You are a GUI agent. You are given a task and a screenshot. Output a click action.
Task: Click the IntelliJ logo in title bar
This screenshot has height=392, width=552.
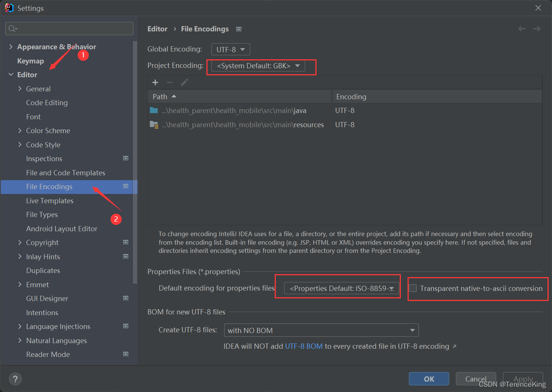pyautogui.click(x=9, y=8)
